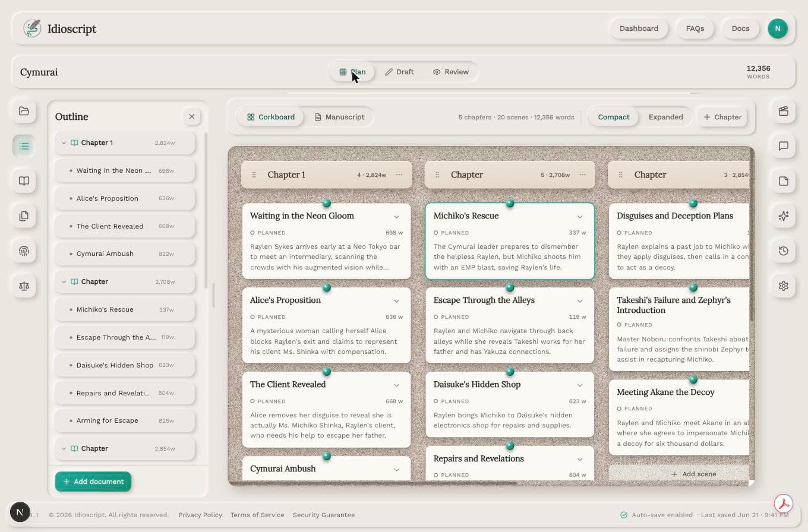Open the Docs page
Viewport: 808px width, 532px height.
point(740,28)
